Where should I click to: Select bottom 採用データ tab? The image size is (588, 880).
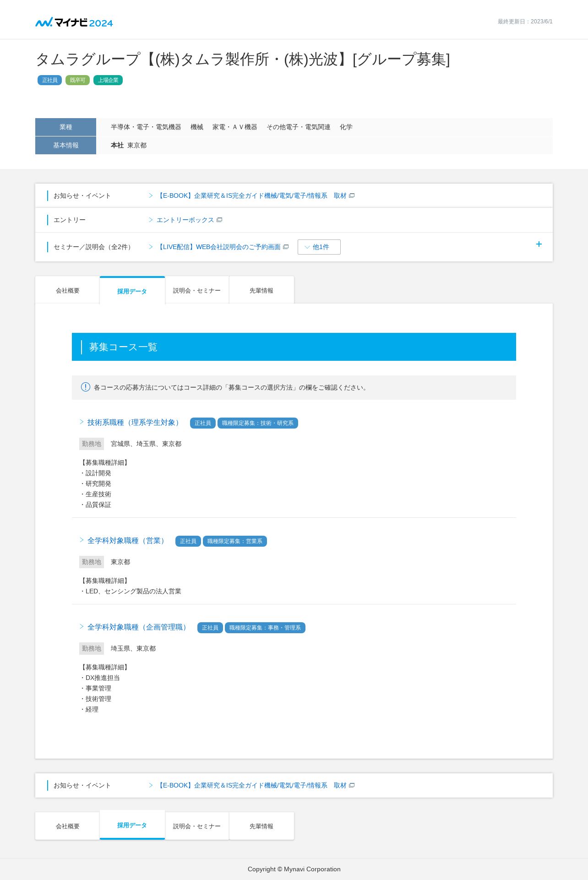pos(132,825)
